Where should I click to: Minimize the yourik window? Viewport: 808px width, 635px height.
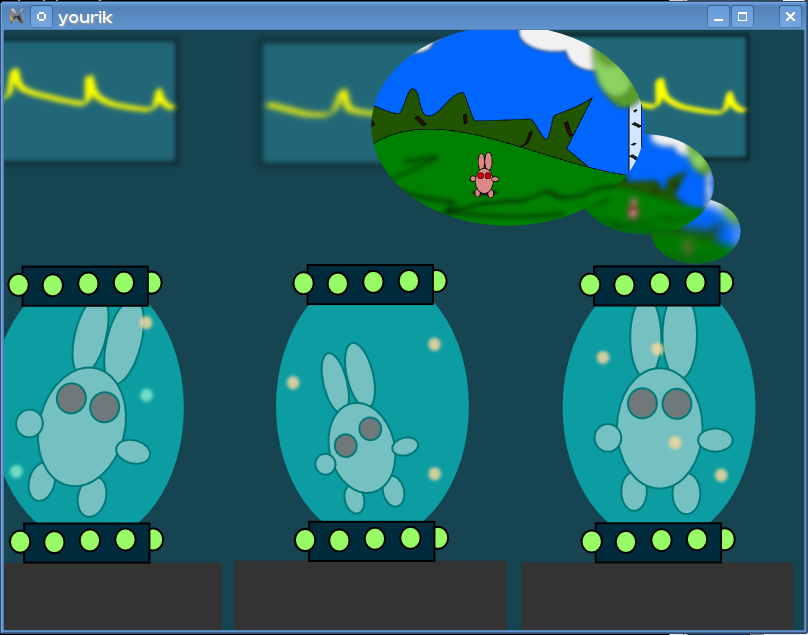[718, 16]
